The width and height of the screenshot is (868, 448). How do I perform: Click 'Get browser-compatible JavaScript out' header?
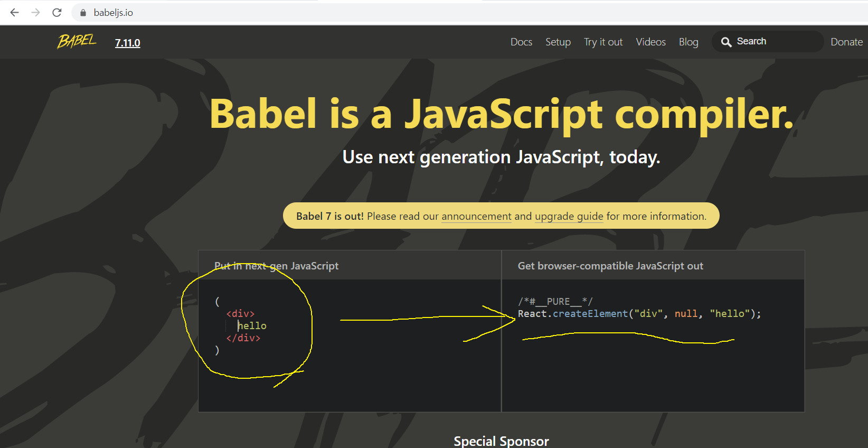pyautogui.click(x=610, y=266)
